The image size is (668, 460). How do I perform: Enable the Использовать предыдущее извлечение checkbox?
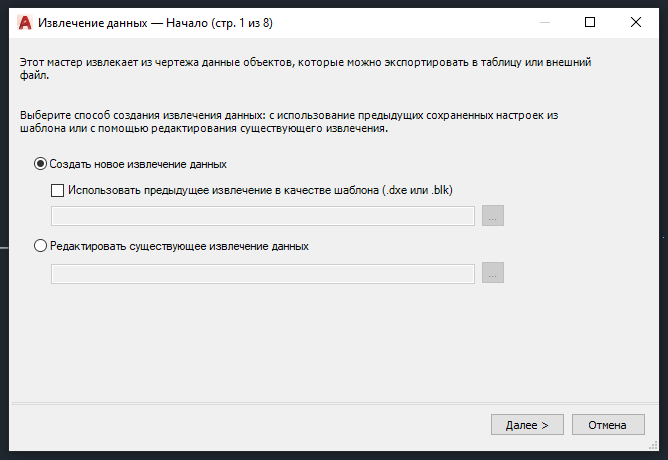(x=57, y=189)
